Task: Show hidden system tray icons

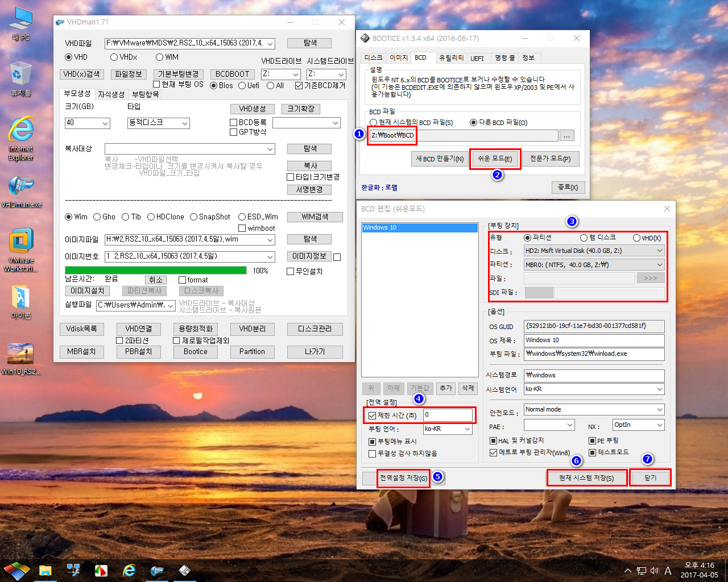Action: [x=628, y=571]
